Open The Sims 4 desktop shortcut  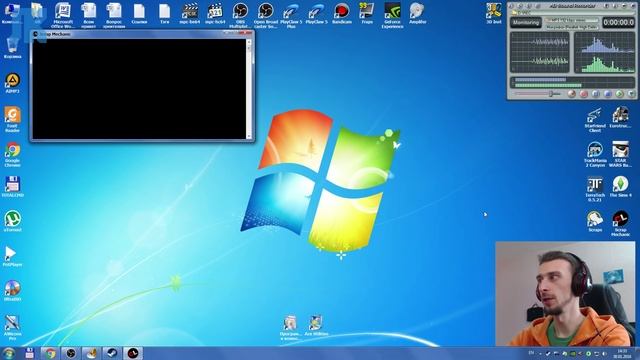[x=620, y=187]
